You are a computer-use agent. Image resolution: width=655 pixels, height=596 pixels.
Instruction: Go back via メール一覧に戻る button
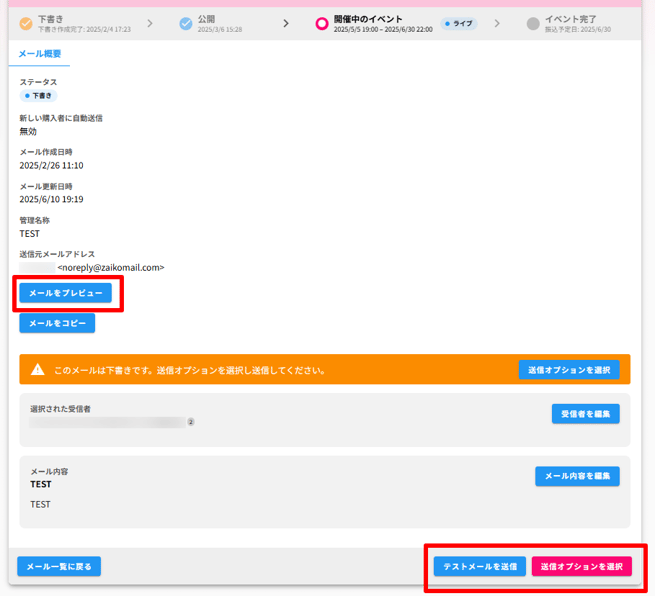coord(59,566)
